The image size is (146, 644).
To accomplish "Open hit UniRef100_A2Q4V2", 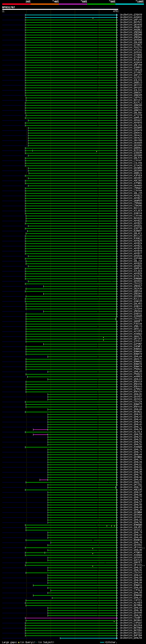I will 131,17.
